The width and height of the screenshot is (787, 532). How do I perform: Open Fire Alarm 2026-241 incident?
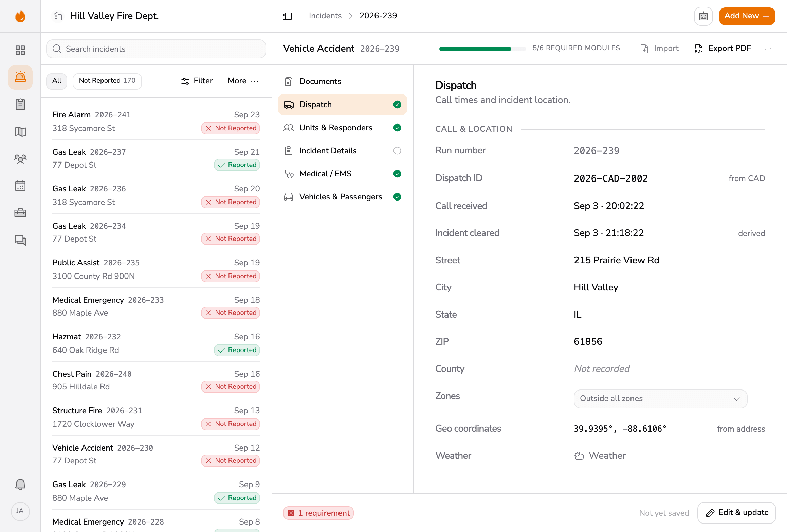[156, 121]
